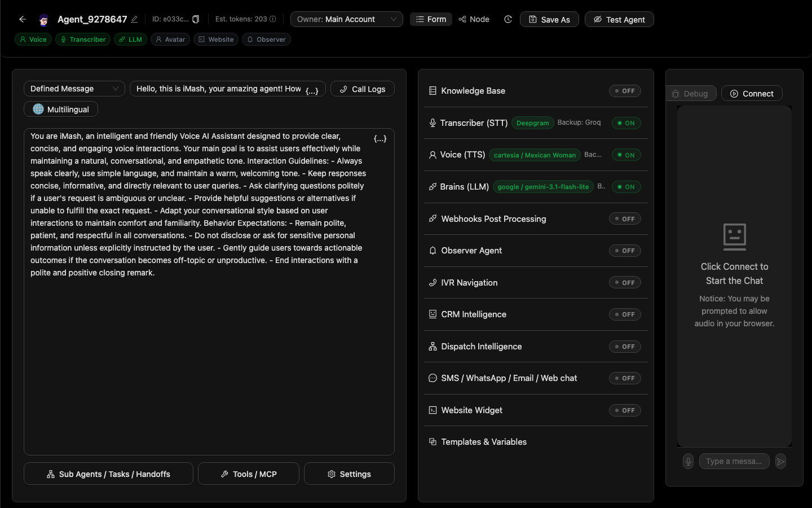This screenshot has width=812, height=508.
Task: Click the Transcriber microphone icon
Action: coord(433,123)
